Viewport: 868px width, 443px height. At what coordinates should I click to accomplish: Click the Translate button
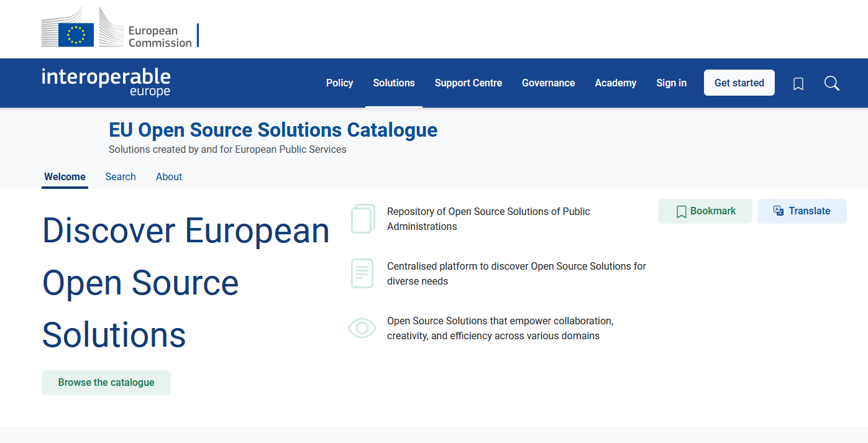(x=802, y=211)
